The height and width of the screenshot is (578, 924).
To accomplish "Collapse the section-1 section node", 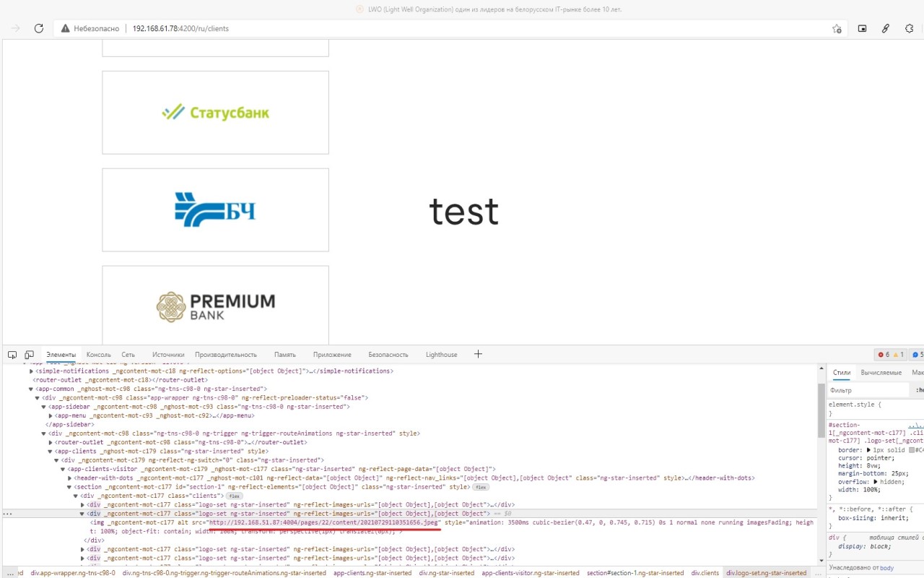I will (69, 487).
